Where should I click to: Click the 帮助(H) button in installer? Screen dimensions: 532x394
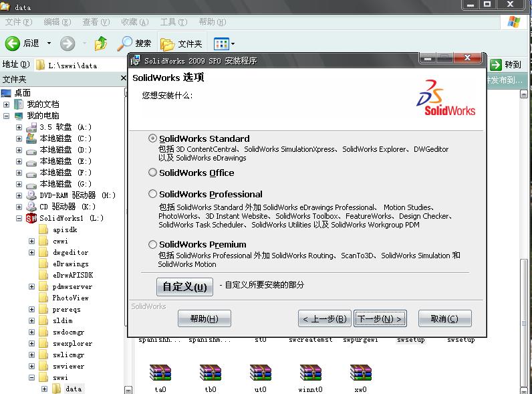click(205, 318)
